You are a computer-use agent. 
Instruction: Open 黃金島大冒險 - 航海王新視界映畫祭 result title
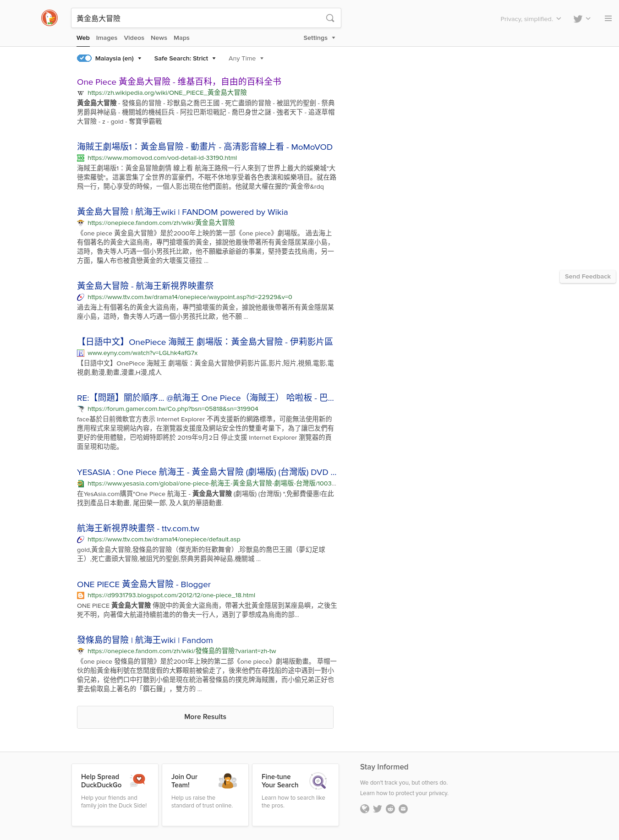145,286
